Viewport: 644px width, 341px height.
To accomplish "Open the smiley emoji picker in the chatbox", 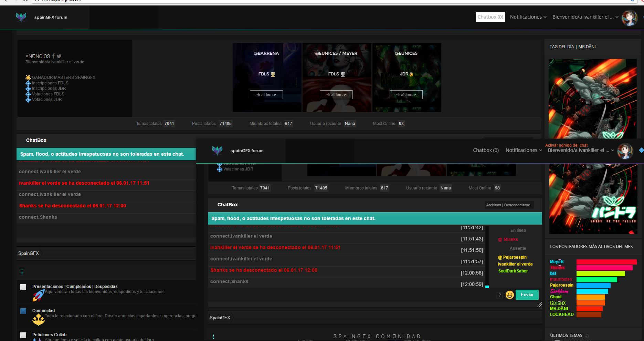I will coord(510,295).
